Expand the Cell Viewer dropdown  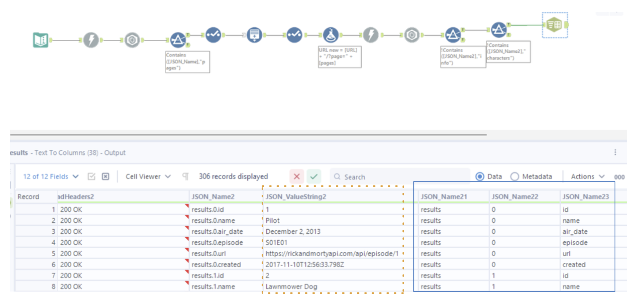coord(148,177)
